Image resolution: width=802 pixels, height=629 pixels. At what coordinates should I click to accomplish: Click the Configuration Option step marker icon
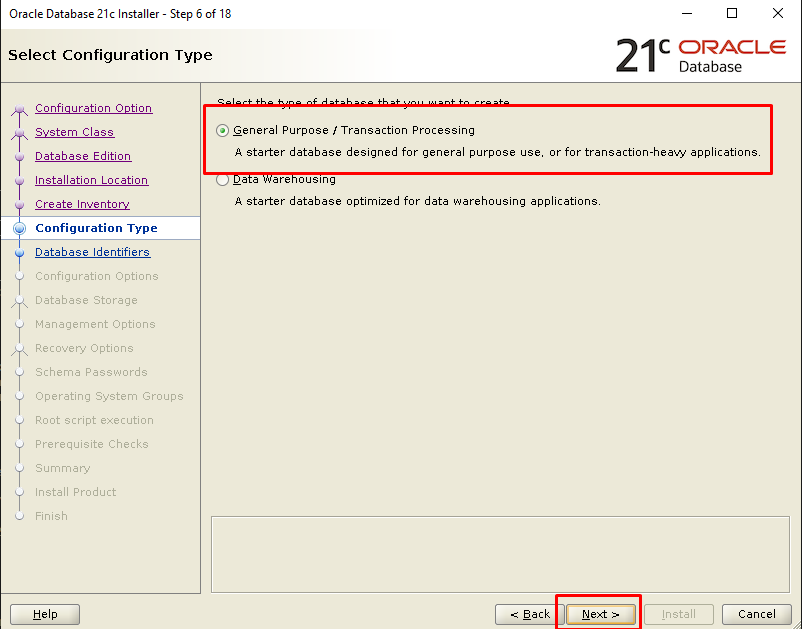[x=19, y=109]
